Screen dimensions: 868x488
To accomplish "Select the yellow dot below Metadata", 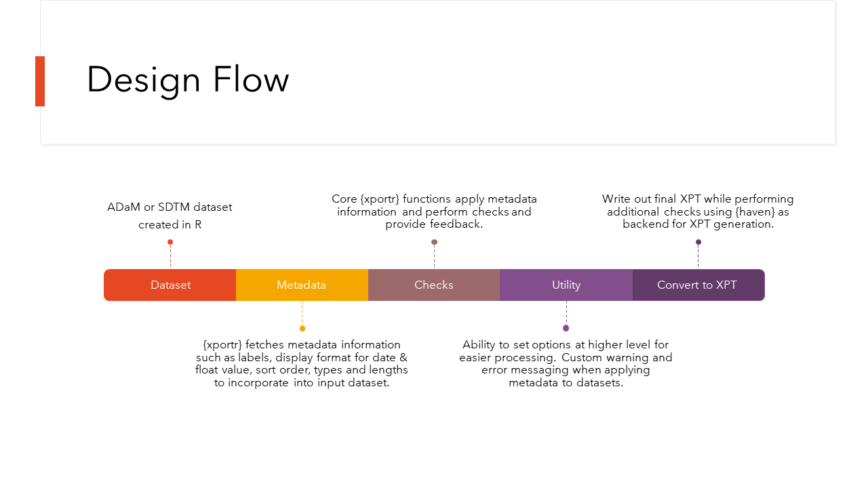I will [302, 329].
